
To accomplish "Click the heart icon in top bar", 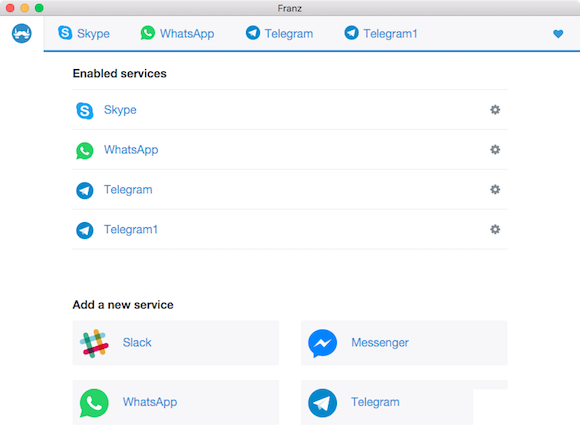I will pos(558,34).
